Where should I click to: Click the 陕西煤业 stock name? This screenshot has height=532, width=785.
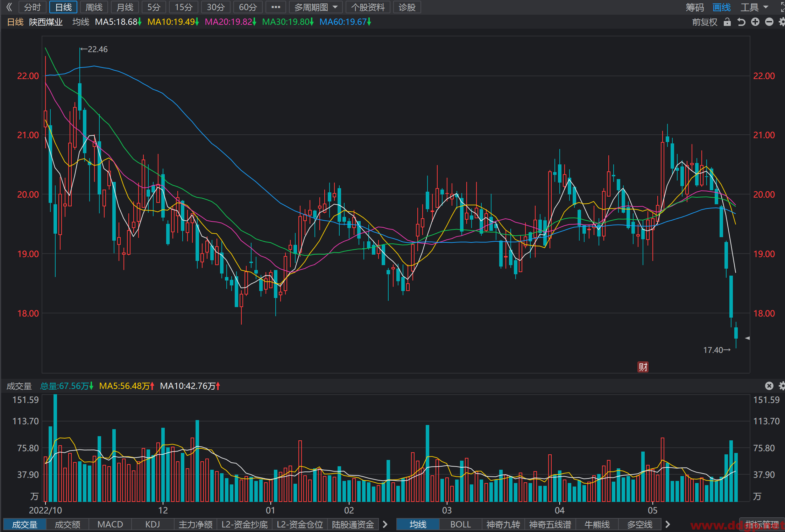point(46,22)
